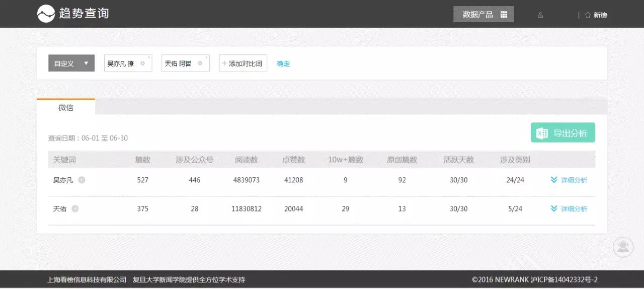Click the 11830812 read count cell
Screen dimensions: 644x289
247,208
